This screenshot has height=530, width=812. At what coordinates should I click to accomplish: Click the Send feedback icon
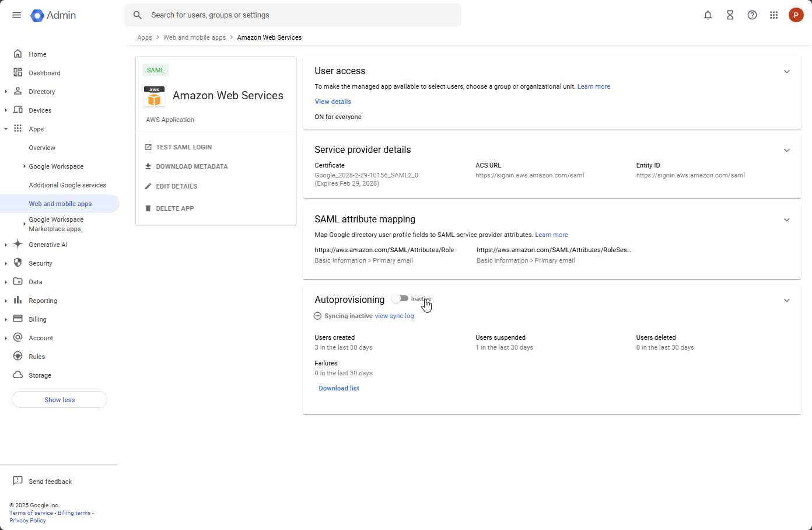17,481
